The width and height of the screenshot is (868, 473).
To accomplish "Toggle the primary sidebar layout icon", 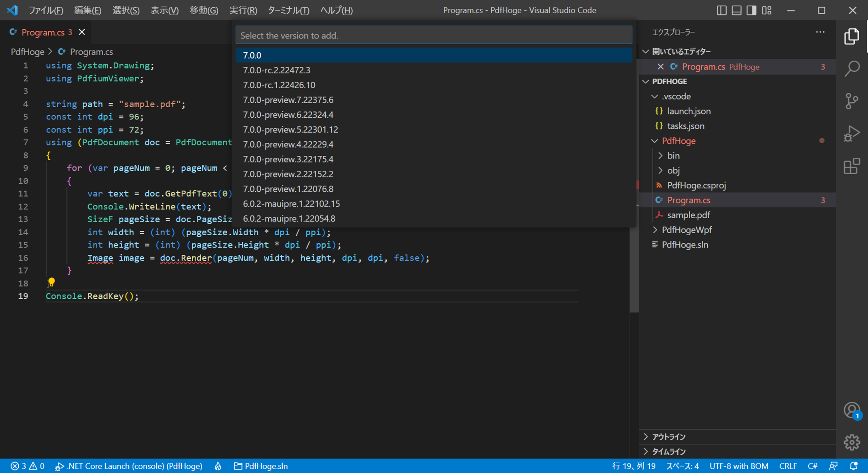I will [x=721, y=10].
